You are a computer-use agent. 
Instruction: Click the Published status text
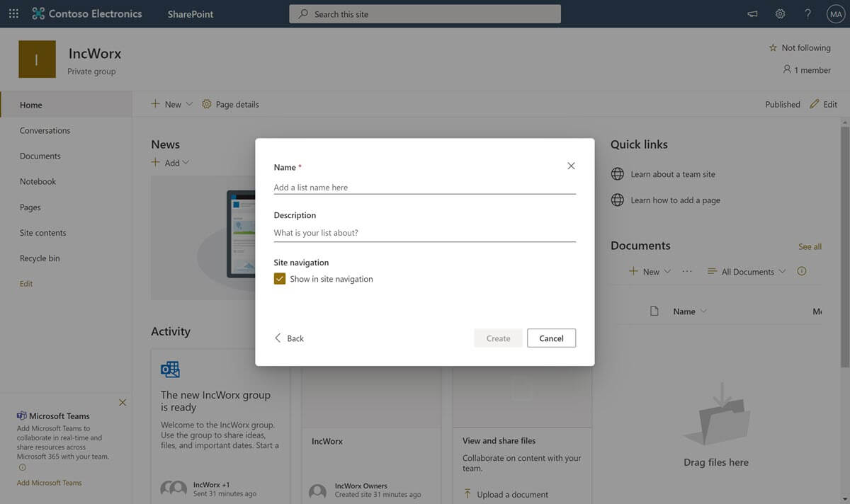(783, 104)
